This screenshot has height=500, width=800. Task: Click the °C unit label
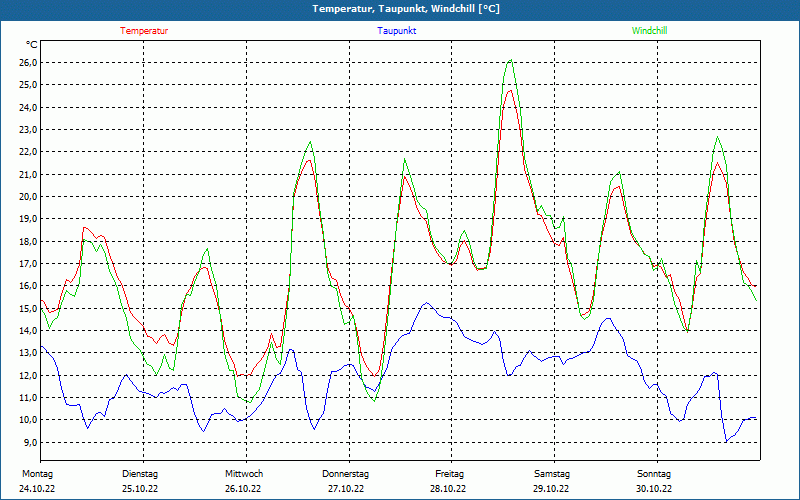point(32,45)
